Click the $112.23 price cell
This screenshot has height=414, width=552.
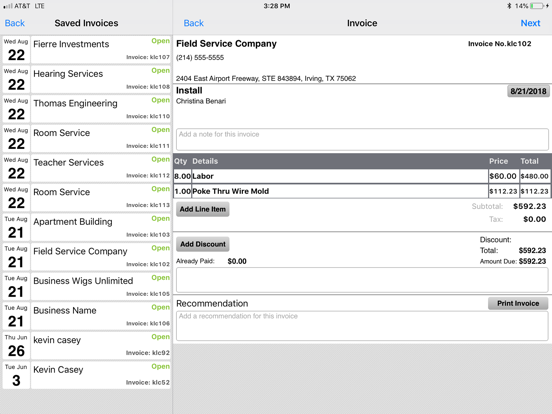point(503,191)
